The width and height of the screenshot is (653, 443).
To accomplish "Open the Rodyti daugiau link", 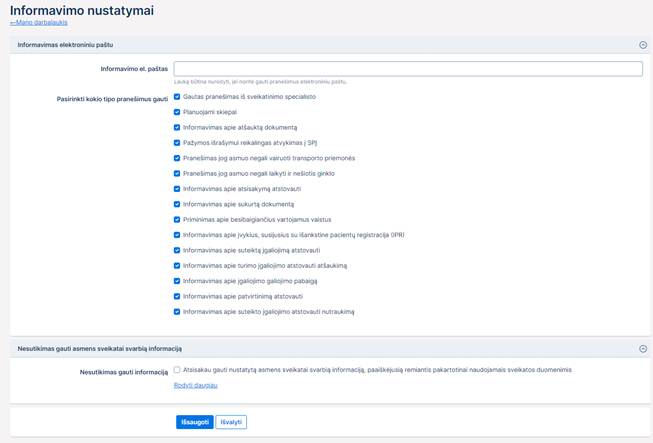I will pyautogui.click(x=195, y=385).
